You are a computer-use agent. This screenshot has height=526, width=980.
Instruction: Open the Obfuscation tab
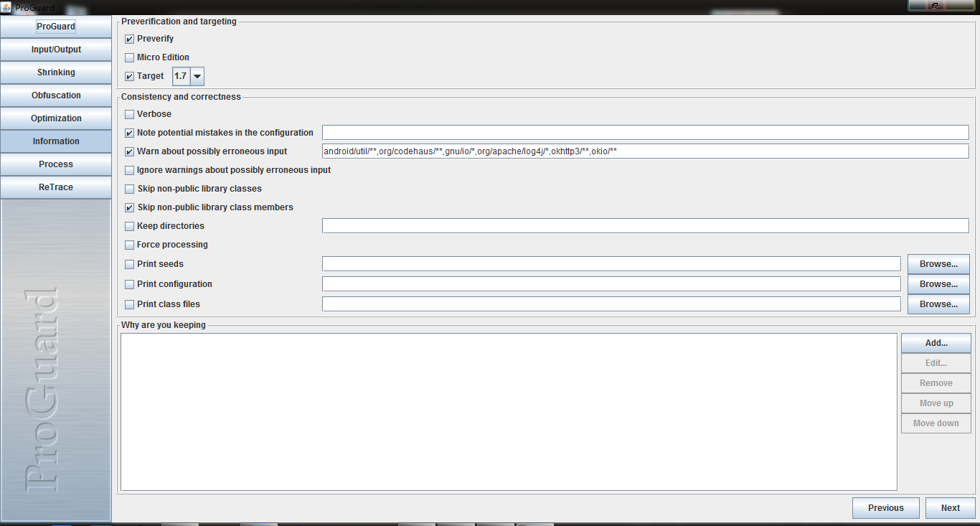[x=56, y=95]
